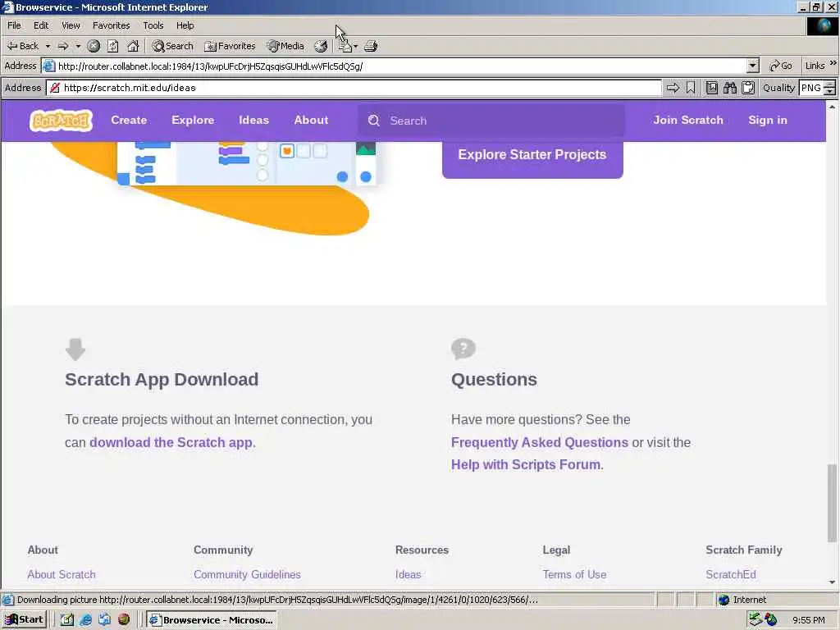Click the Quality stepper down arrow
The image size is (840, 630).
(830, 92)
